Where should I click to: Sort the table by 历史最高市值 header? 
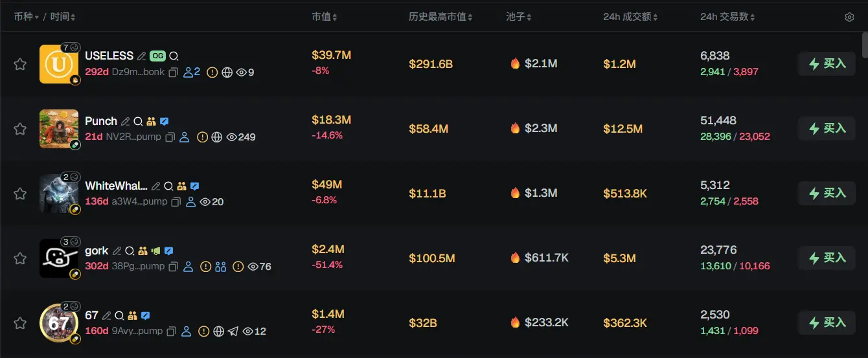tap(440, 17)
